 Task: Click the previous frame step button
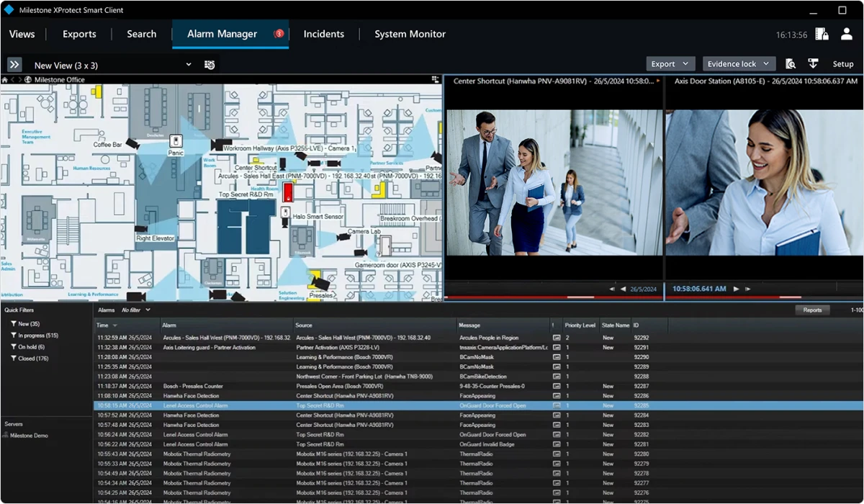tap(612, 289)
